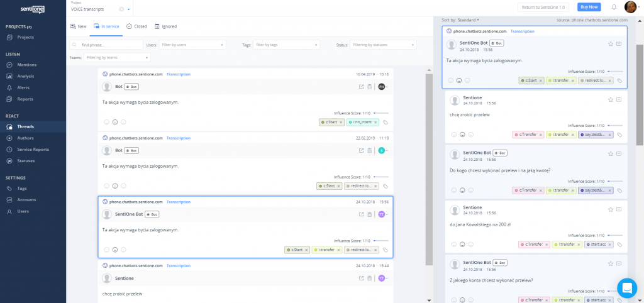Switch to the Closed tab
Viewport: 644px width, 303px height.
[136, 26]
